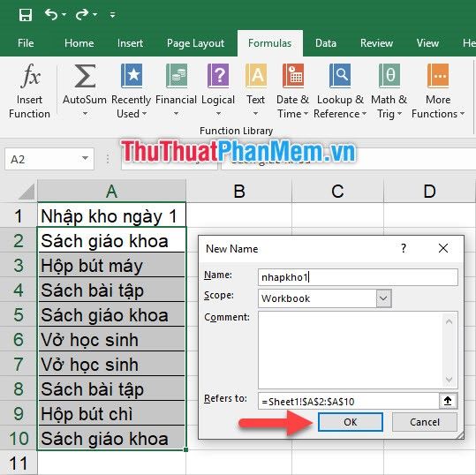Switch to the Insert tab

click(130, 43)
